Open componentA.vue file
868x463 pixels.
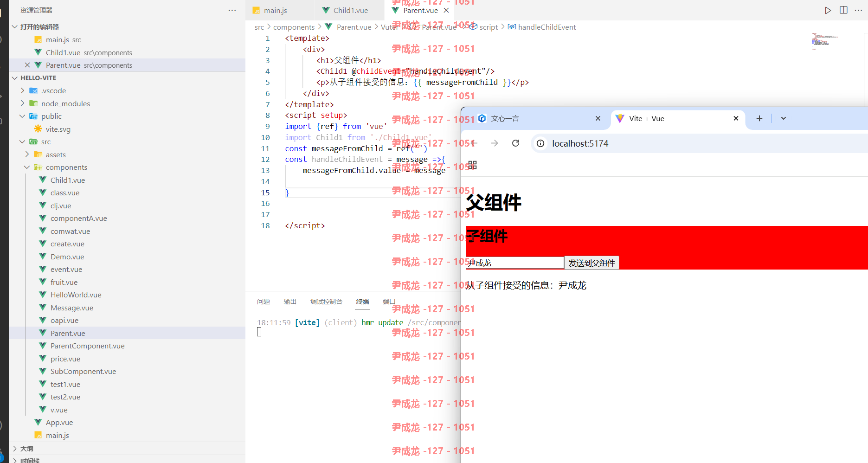(79, 218)
